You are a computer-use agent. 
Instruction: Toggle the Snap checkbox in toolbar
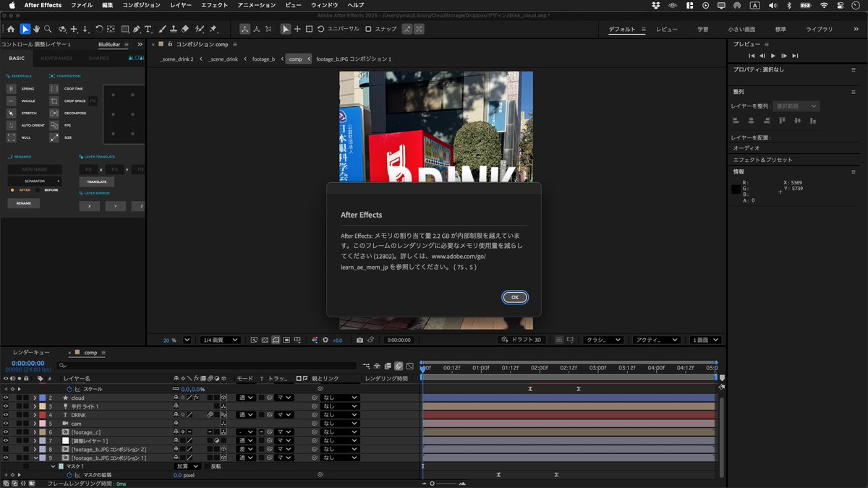click(x=368, y=29)
